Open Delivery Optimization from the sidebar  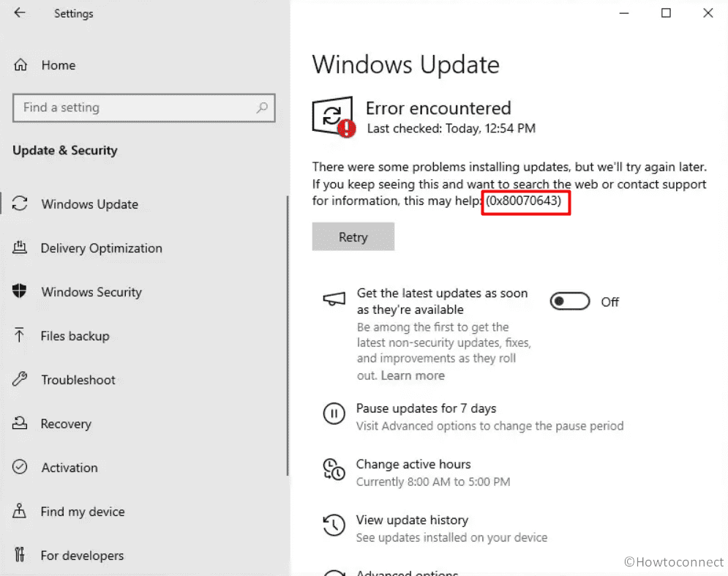[x=21, y=248]
